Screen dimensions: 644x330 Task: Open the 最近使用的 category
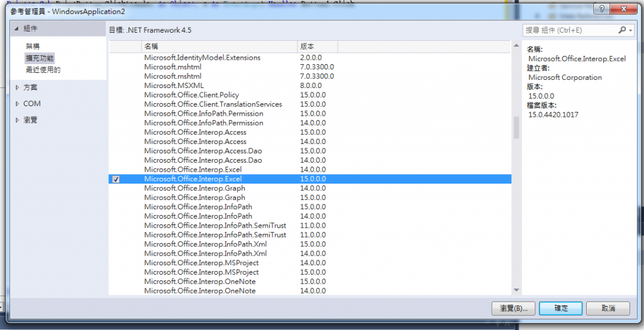(43, 70)
